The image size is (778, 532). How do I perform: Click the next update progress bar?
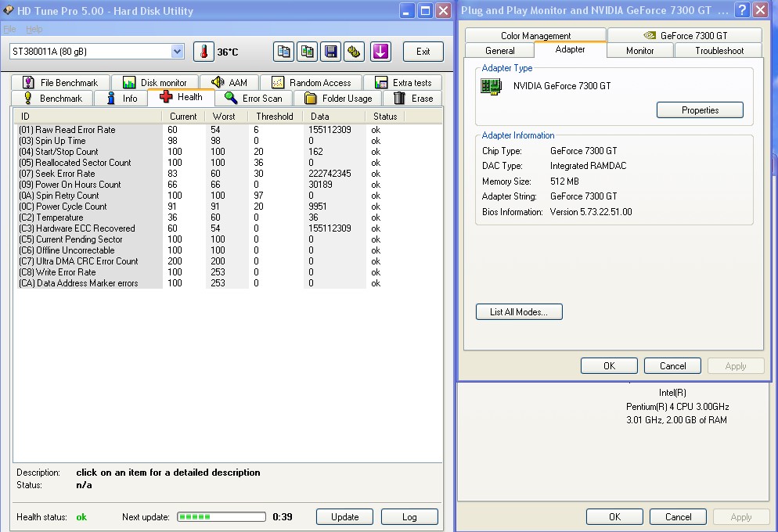[222, 517]
